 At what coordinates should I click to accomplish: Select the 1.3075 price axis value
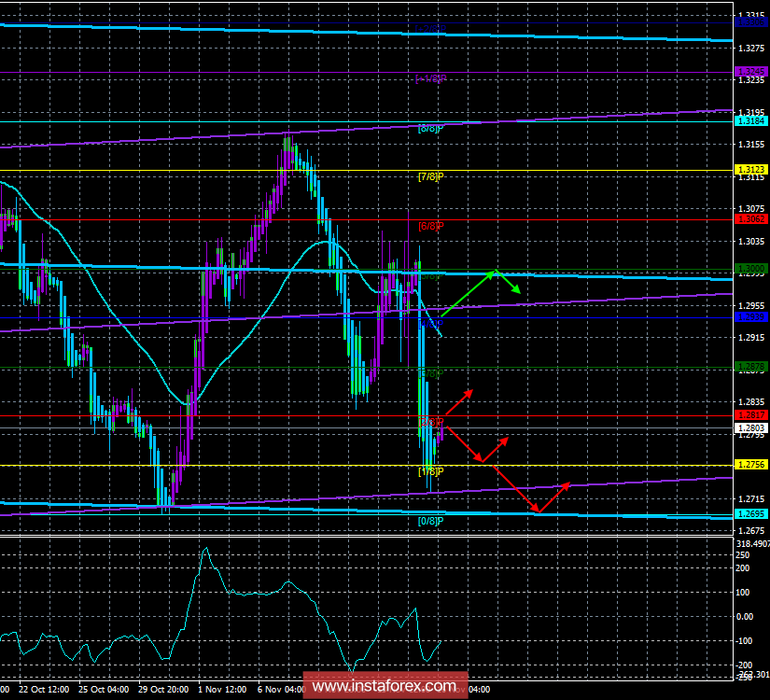pyautogui.click(x=752, y=209)
